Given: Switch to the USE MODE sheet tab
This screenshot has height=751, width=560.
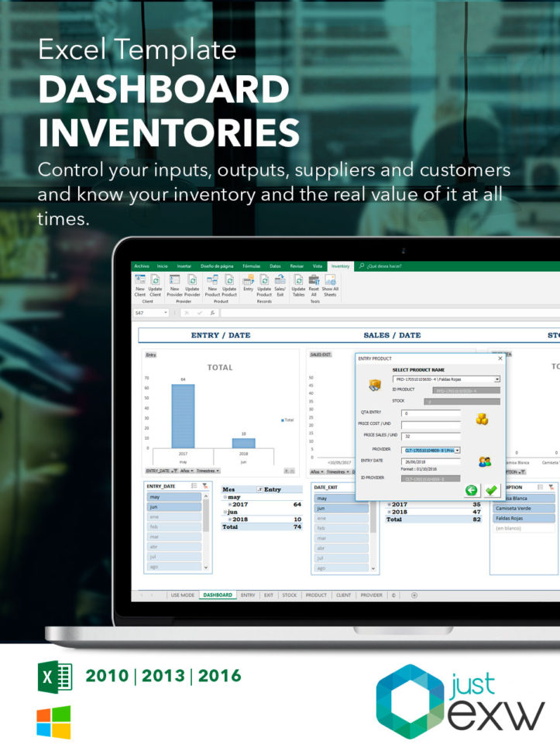Looking at the screenshot, I should (183, 595).
